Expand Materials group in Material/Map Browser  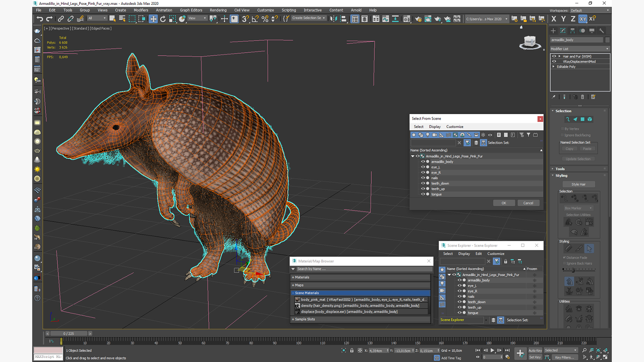[x=361, y=277]
